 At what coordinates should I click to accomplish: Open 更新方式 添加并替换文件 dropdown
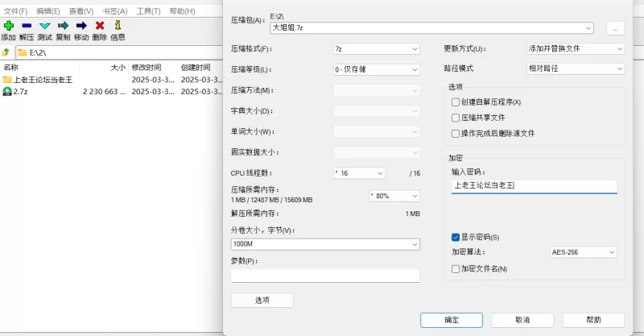click(x=576, y=48)
